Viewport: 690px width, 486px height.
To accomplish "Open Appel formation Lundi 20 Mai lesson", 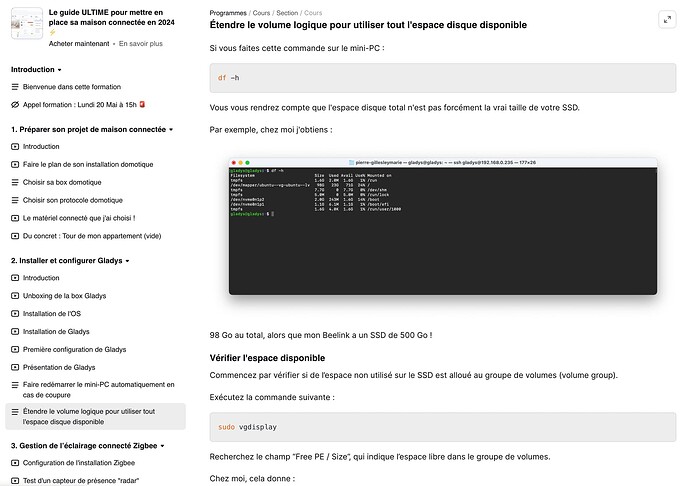I will point(84,105).
